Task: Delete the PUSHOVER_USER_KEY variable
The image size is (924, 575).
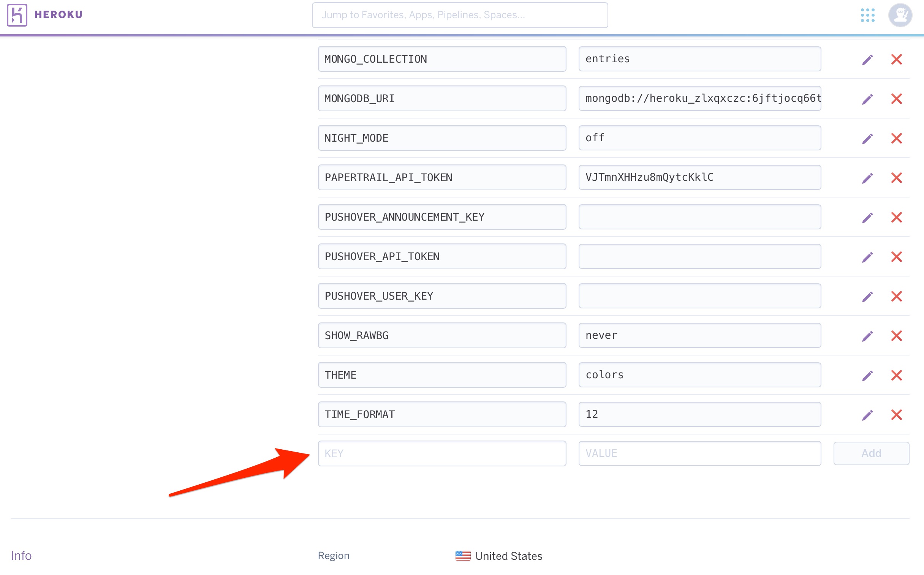Action: tap(896, 296)
